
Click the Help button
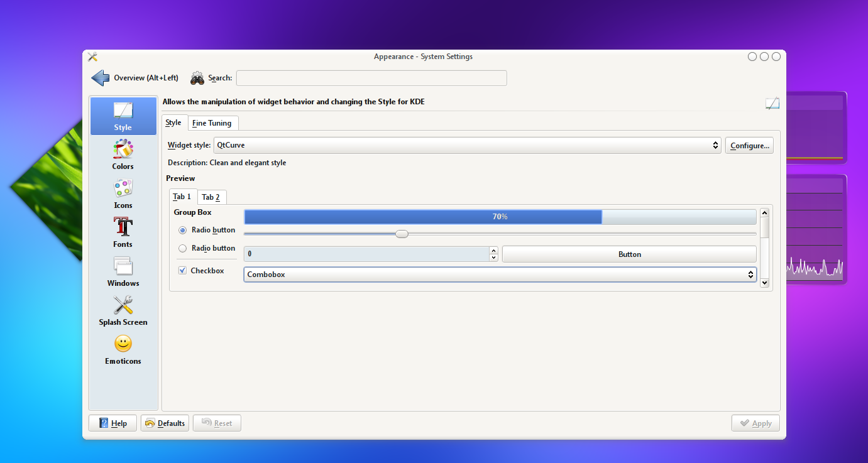113,423
